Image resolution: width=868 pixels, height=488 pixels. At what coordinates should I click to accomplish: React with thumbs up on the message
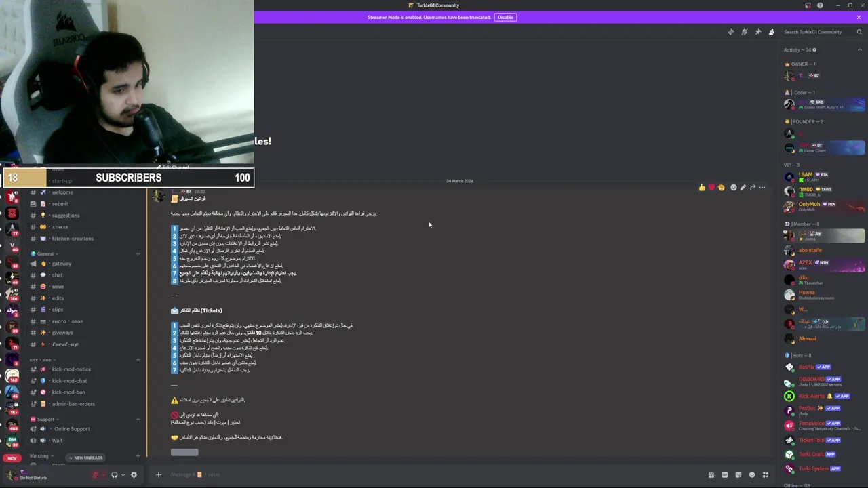click(702, 188)
